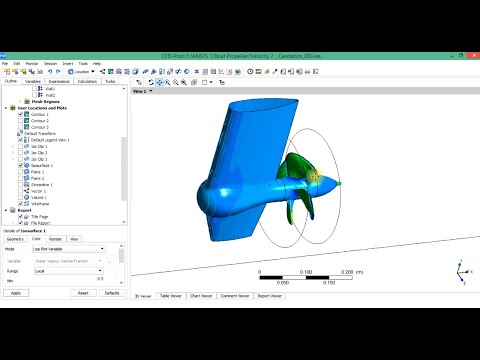Open the Tools menu
The width and height of the screenshot is (480, 360).
click(83, 63)
